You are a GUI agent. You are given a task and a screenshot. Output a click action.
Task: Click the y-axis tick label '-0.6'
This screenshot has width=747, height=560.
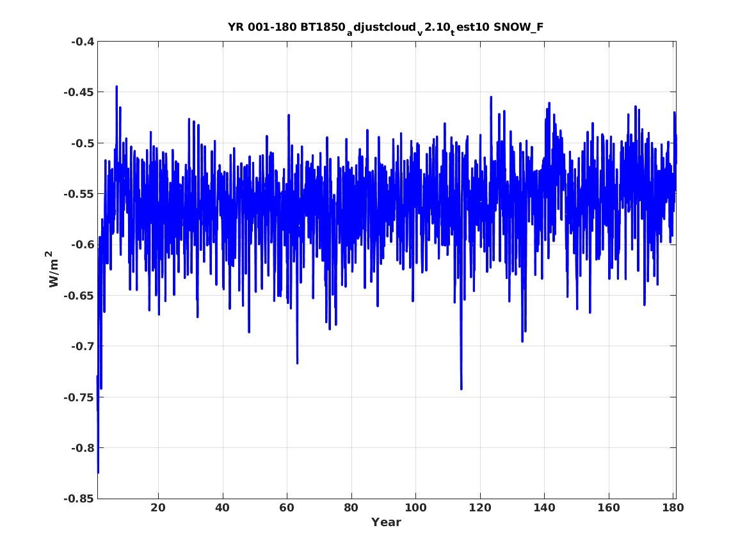(83, 244)
